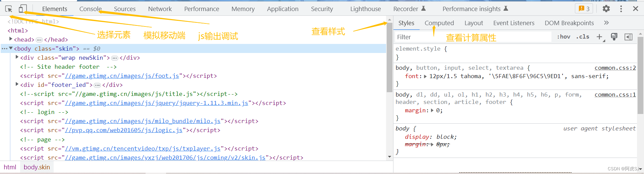The width and height of the screenshot is (644, 174).
Task: Open the txplayer.js script link
Action: (x=143, y=149)
